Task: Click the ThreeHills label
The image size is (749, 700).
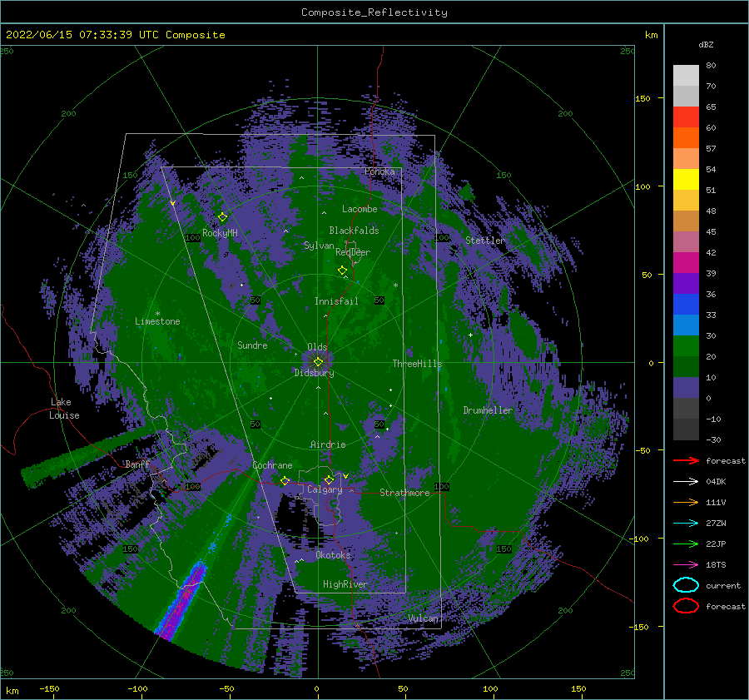Action: [417, 364]
